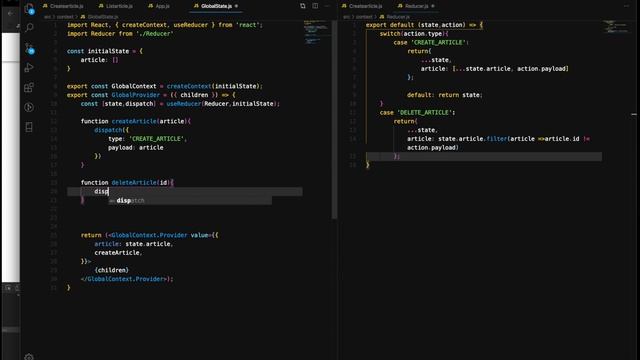Click the context folder in left breadcrumb
Screen dimensions: 640x360
pos(65,17)
